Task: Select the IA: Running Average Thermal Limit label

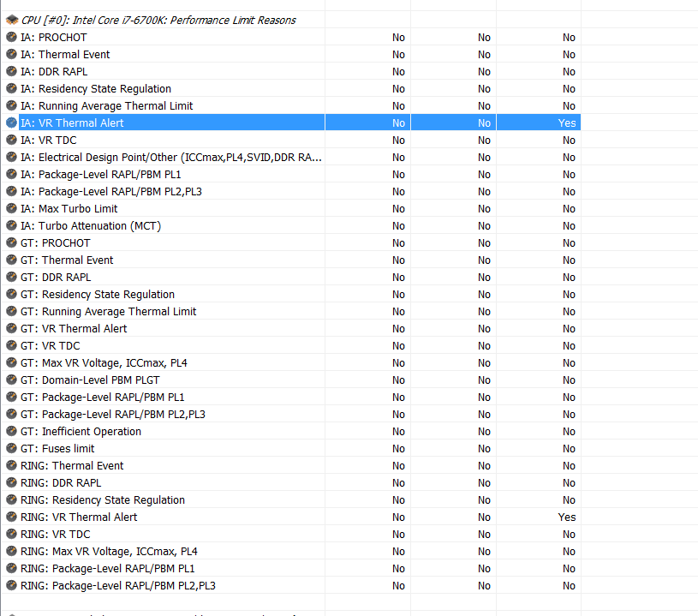Action: coord(106,106)
